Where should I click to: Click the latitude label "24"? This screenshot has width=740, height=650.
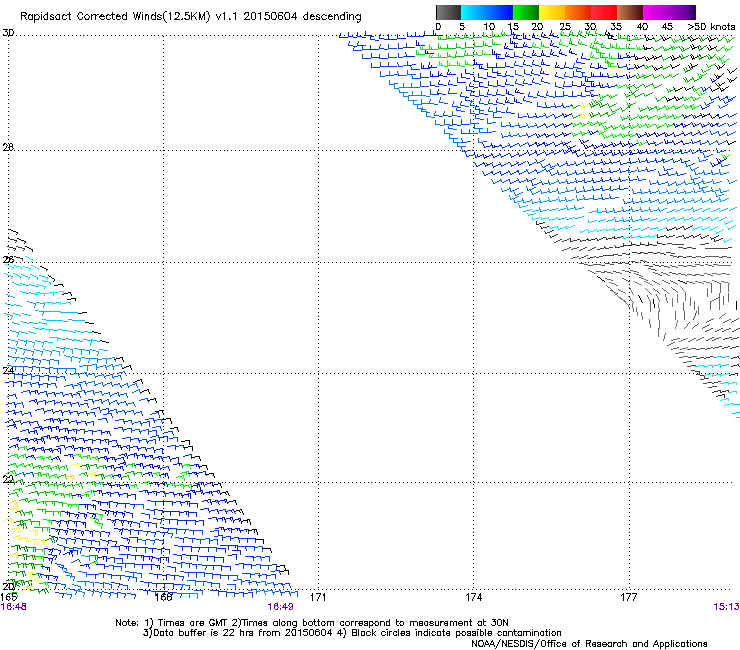[8, 371]
